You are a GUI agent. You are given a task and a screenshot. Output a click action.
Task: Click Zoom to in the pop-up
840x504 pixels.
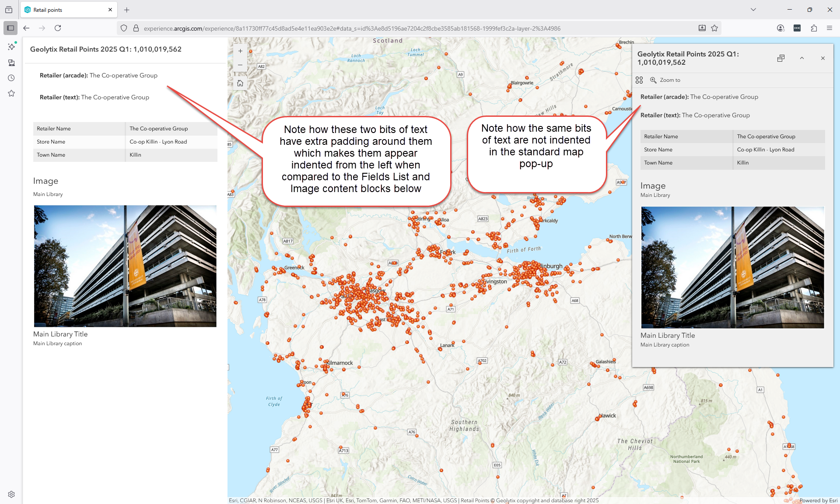pyautogui.click(x=665, y=80)
